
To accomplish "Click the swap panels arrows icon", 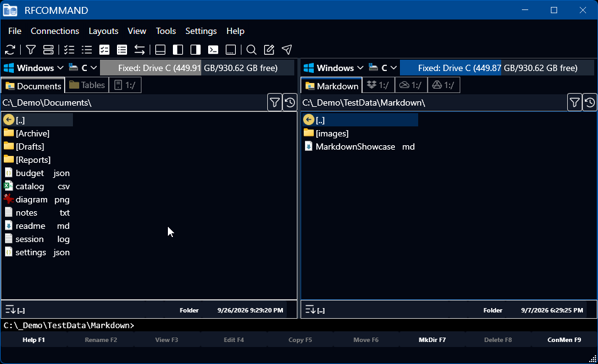I will point(140,50).
